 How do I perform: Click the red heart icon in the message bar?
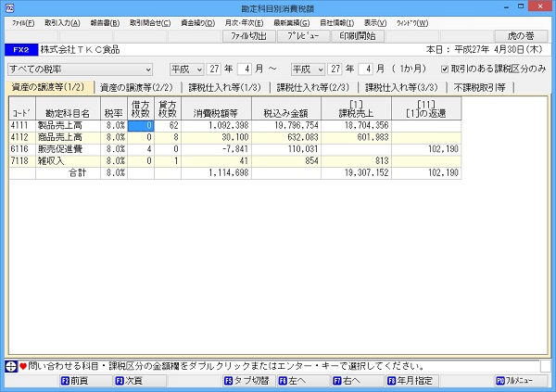coord(23,366)
